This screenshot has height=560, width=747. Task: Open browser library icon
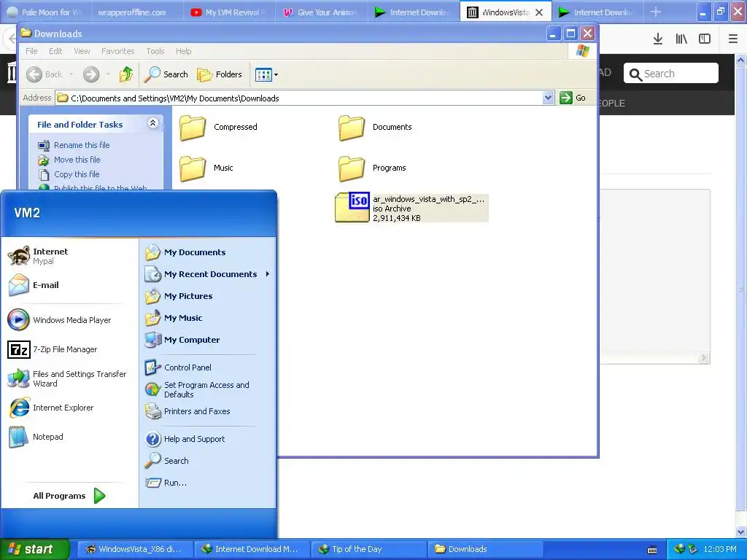[681, 39]
